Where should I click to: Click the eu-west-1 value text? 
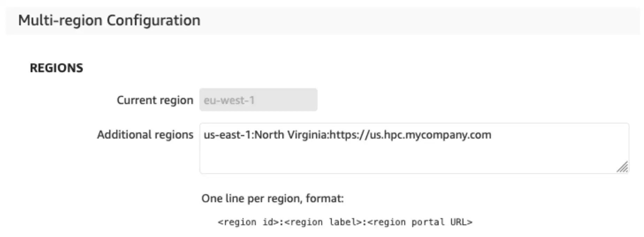click(x=229, y=100)
